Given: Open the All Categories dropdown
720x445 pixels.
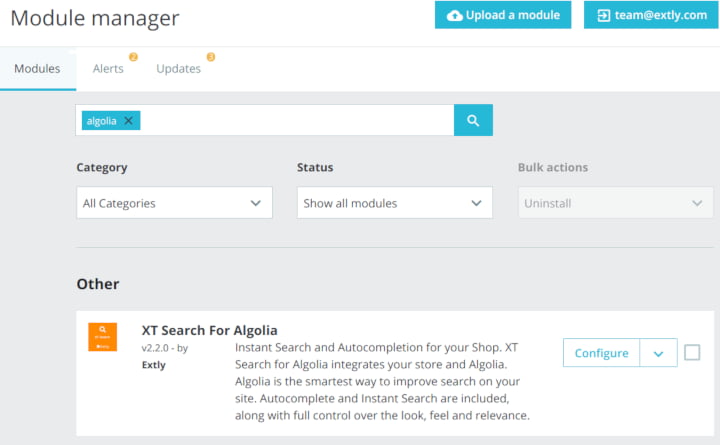Looking at the screenshot, I should (x=174, y=203).
